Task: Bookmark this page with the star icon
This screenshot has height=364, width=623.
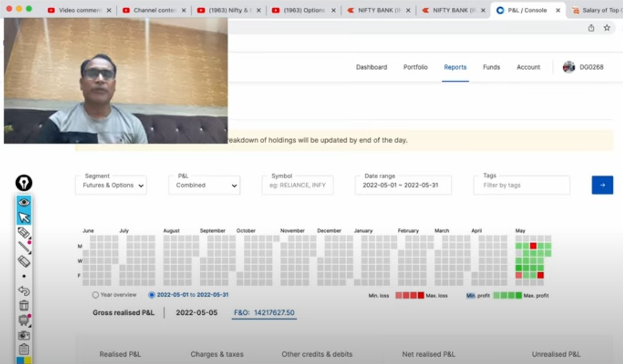Action: point(607,28)
